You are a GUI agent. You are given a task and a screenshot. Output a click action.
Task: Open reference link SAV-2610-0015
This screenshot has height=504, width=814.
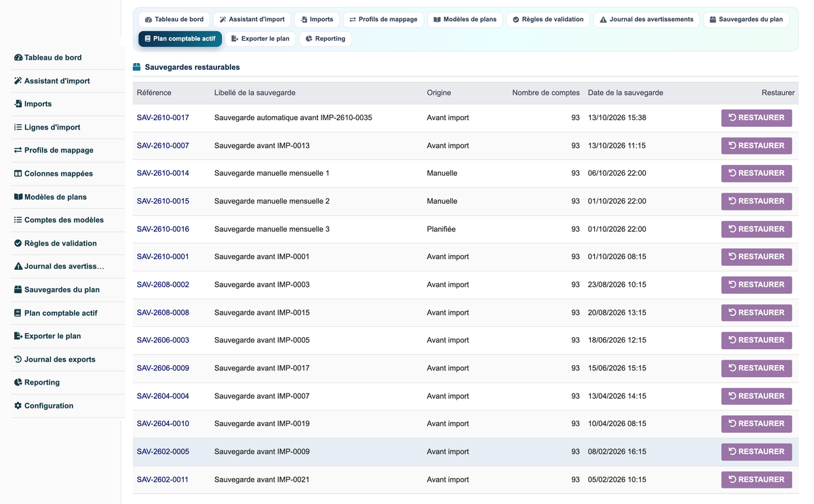point(163,201)
